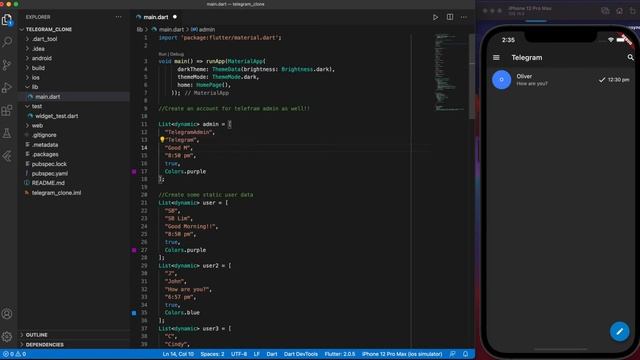The image size is (640, 360).
Task: Click the editor minimap code overview
Action: coord(449,73)
